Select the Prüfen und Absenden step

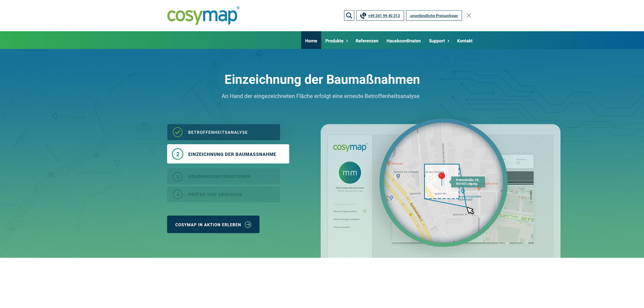coord(223,194)
